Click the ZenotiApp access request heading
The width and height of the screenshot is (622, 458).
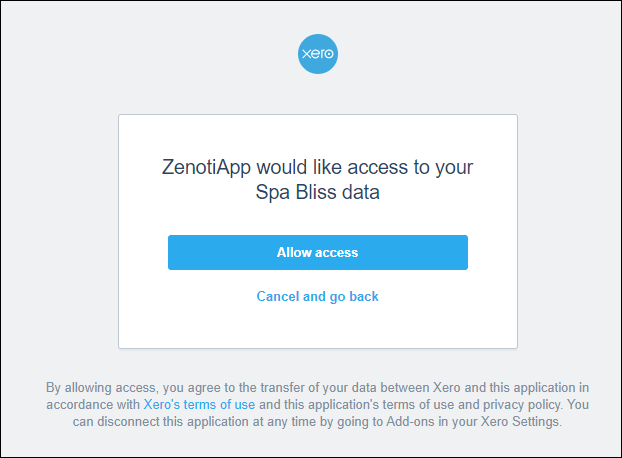click(317, 180)
